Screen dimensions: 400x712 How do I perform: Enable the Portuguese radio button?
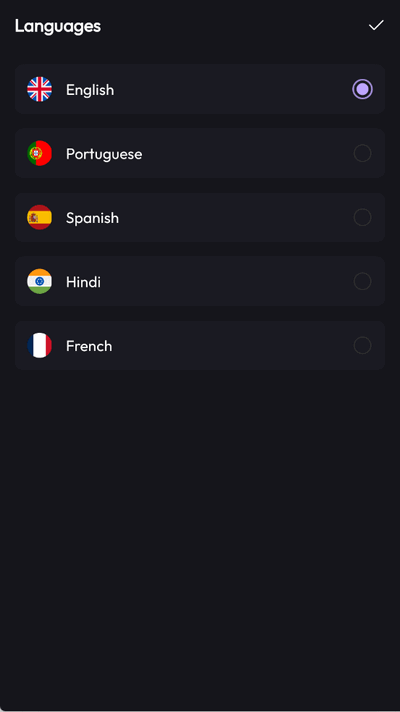tap(362, 153)
